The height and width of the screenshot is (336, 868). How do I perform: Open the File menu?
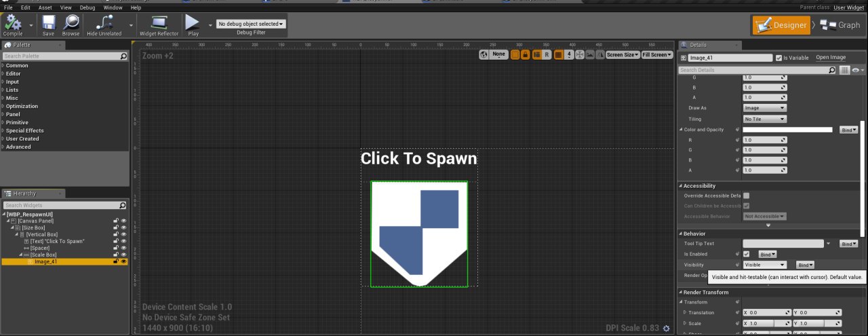[8, 7]
